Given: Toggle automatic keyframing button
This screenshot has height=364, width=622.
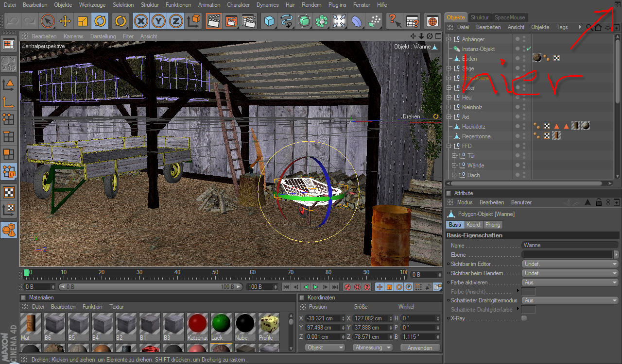Looking at the screenshot, I should coord(357,287).
